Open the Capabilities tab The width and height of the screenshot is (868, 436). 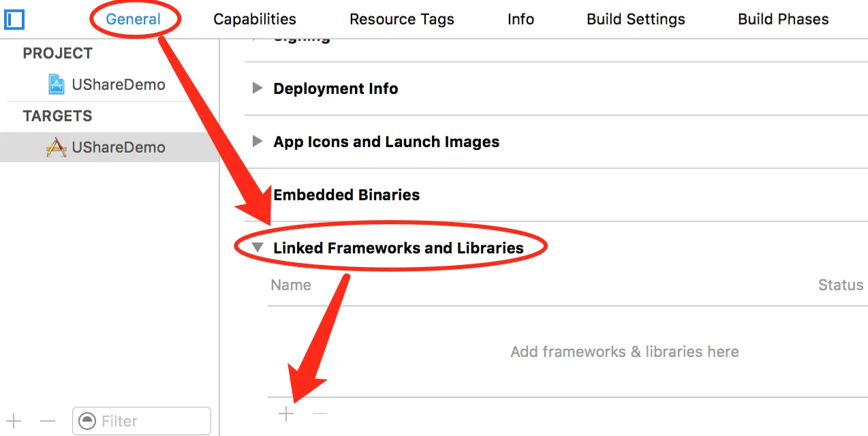[255, 19]
